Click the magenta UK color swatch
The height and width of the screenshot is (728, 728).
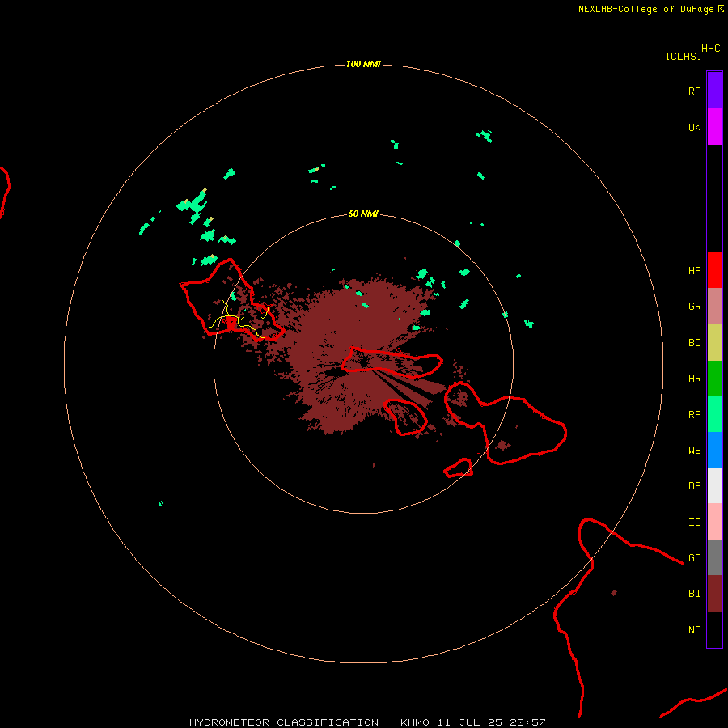714,127
